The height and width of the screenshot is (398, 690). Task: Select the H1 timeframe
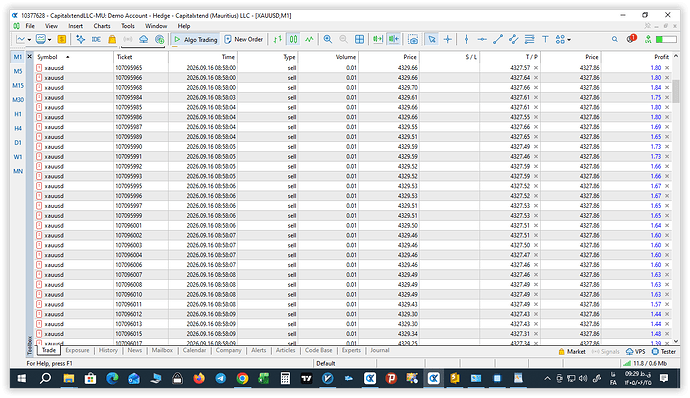(x=18, y=114)
